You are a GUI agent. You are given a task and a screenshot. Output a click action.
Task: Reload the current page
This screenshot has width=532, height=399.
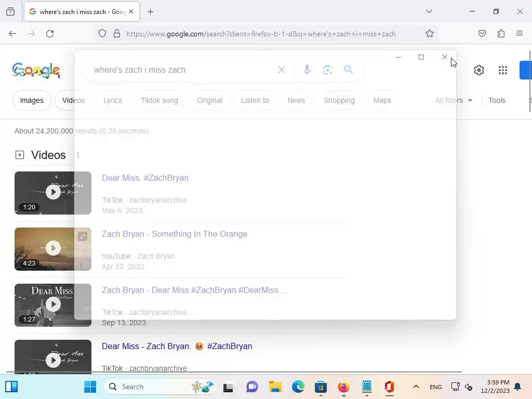tap(50, 34)
